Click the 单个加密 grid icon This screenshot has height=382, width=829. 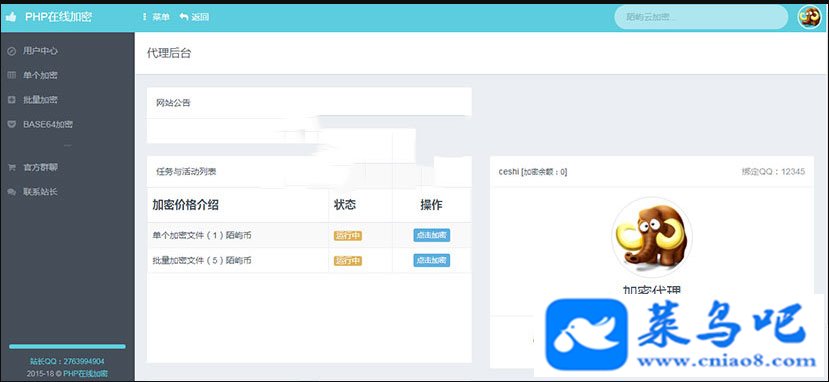(x=11, y=76)
